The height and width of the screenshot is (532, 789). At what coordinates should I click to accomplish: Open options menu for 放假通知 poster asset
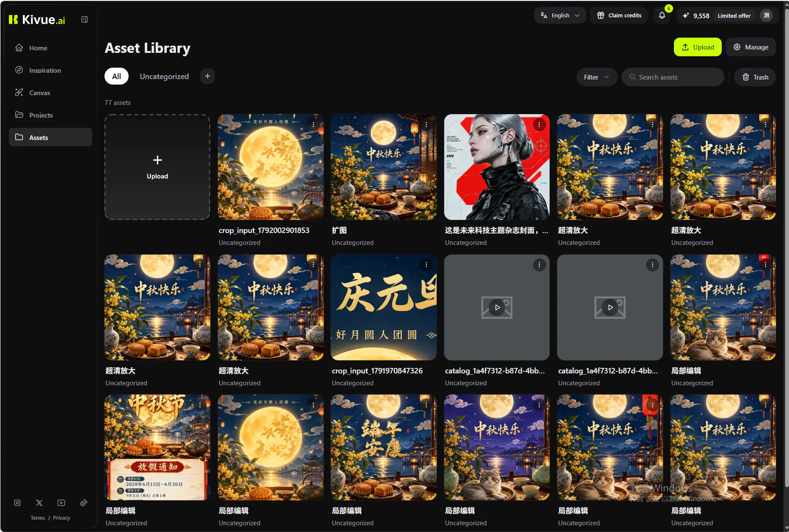click(200, 405)
